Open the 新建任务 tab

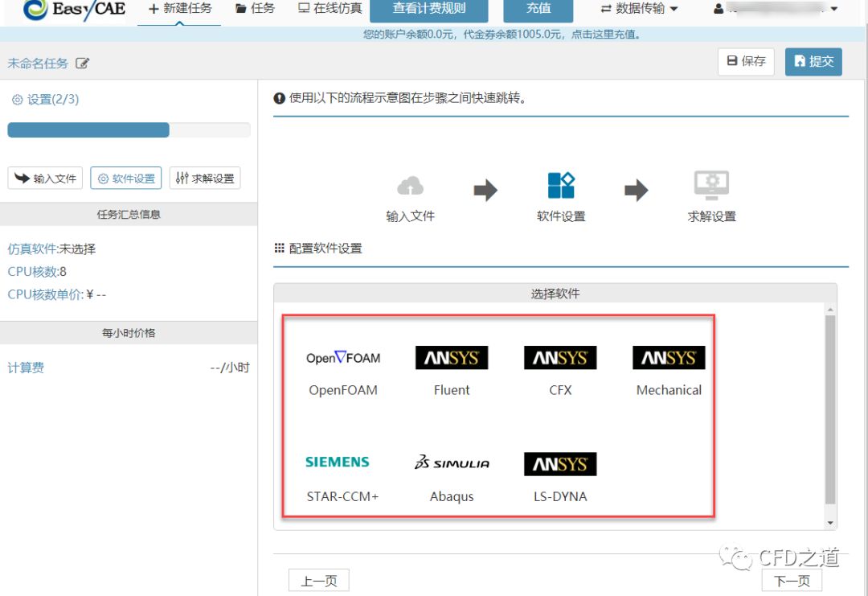pyautogui.click(x=180, y=9)
